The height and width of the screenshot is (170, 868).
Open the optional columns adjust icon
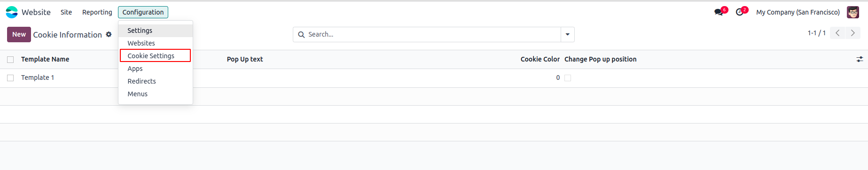point(860,59)
